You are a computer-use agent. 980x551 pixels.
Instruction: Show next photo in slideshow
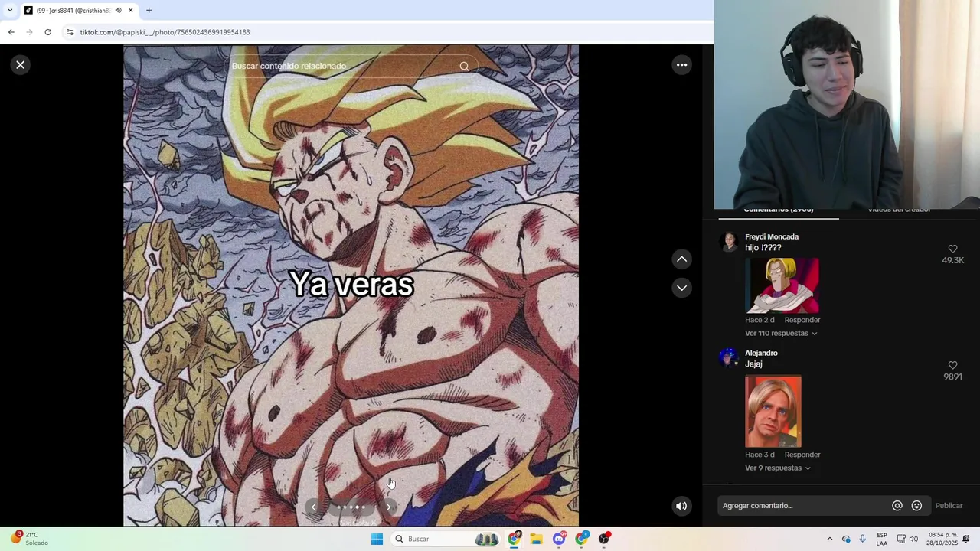coord(388,507)
